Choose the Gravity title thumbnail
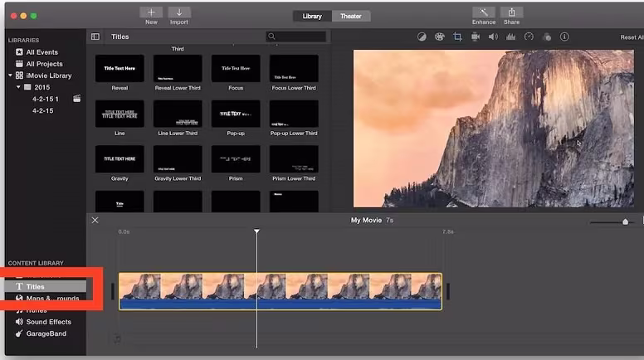644x360 pixels. click(x=120, y=159)
